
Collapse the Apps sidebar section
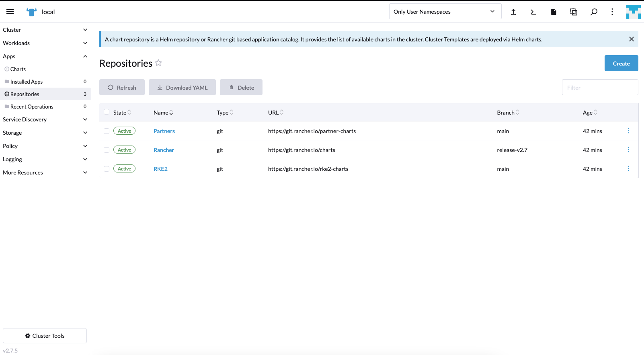pos(45,56)
